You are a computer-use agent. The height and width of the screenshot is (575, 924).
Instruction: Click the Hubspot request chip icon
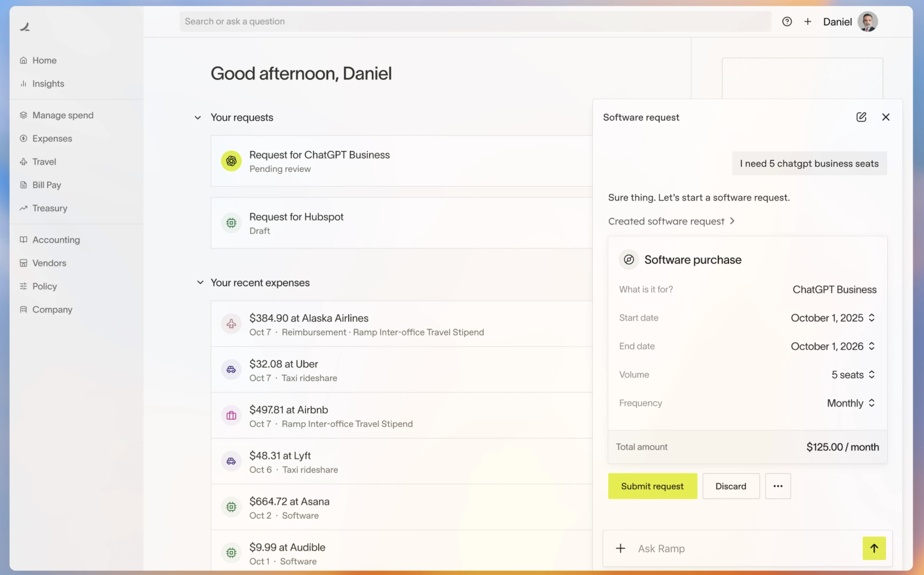pos(231,223)
